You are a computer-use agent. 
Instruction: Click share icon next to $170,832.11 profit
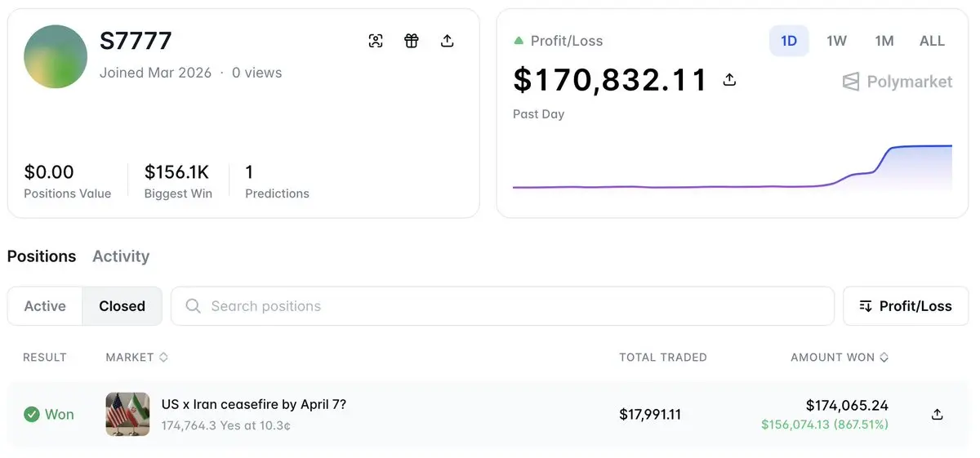pos(730,80)
